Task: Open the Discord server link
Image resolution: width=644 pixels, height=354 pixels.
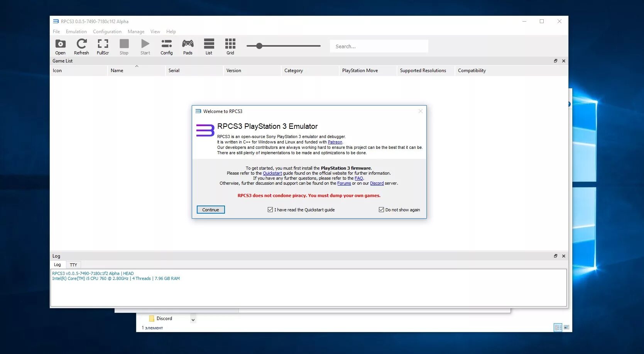Action: (377, 183)
